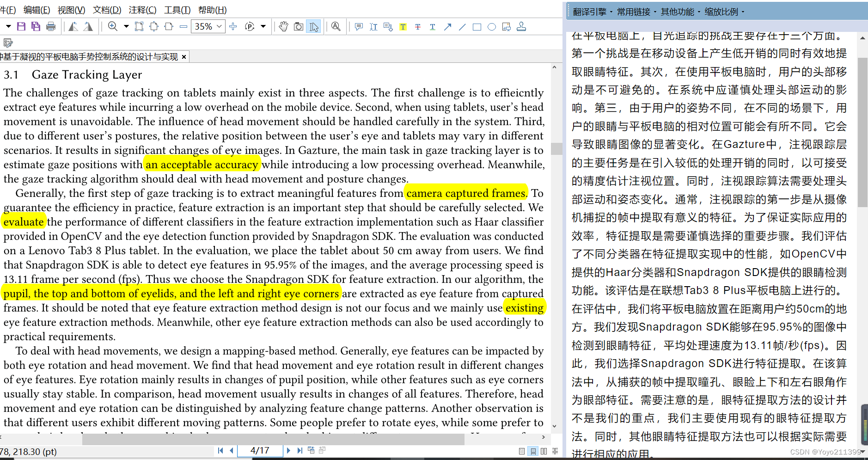
Task: Select the yellow Highlight text tool
Action: pyautogui.click(x=403, y=27)
